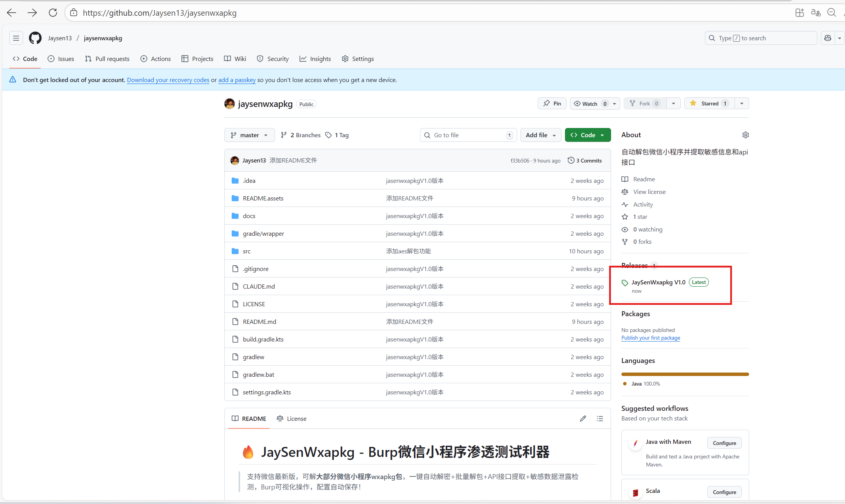Configure the Java with Maven workflow
Screen dimensions: 845x504
click(724, 443)
